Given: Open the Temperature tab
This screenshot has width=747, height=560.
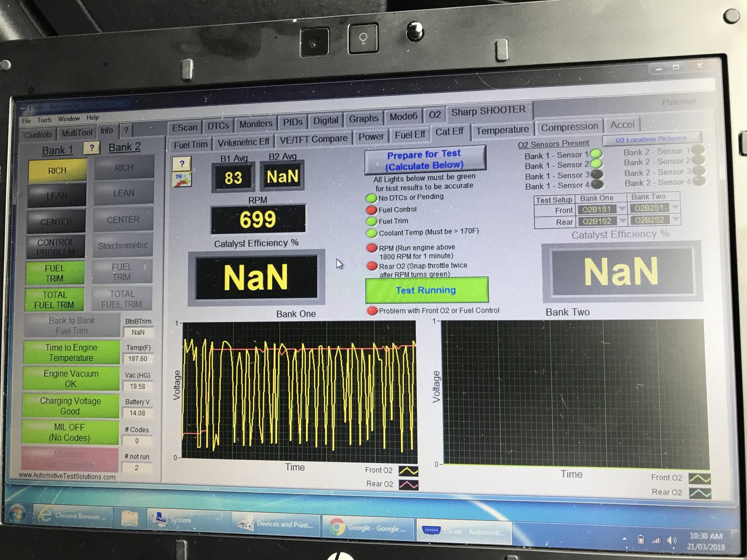Looking at the screenshot, I should tap(502, 130).
